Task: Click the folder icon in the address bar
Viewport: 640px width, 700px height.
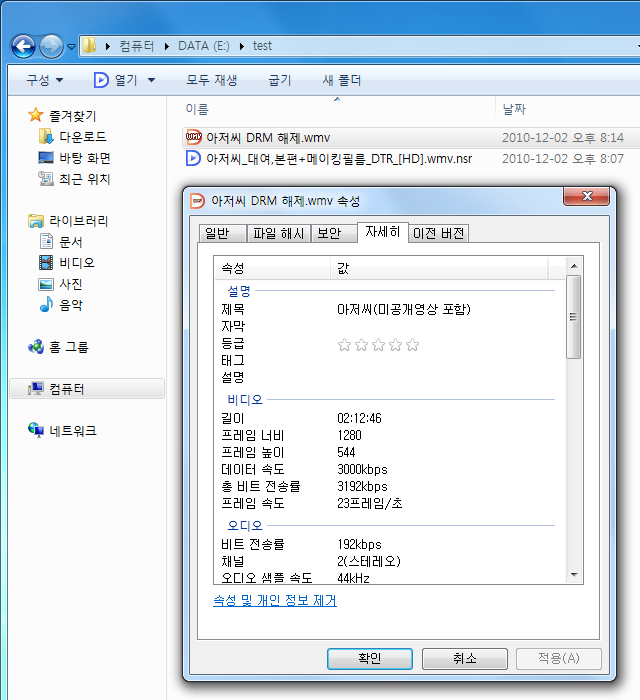Action: [89, 45]
